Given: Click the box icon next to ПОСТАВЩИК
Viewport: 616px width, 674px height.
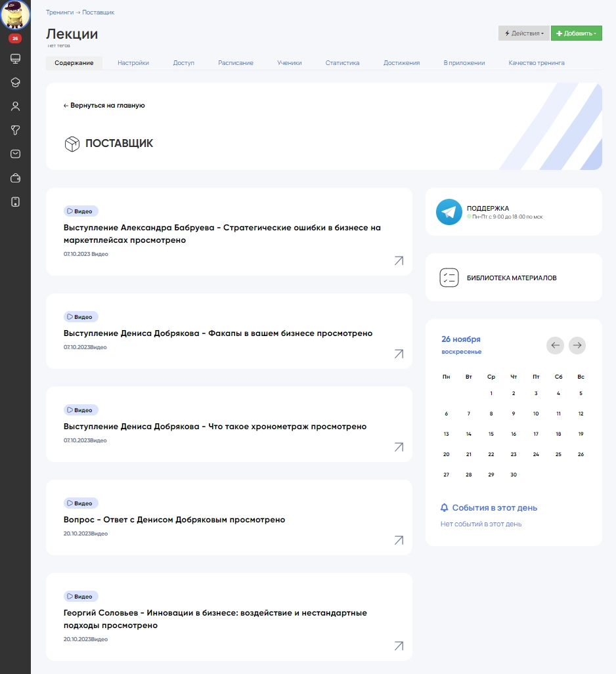Looking at the screenshot, I should 72,144.
